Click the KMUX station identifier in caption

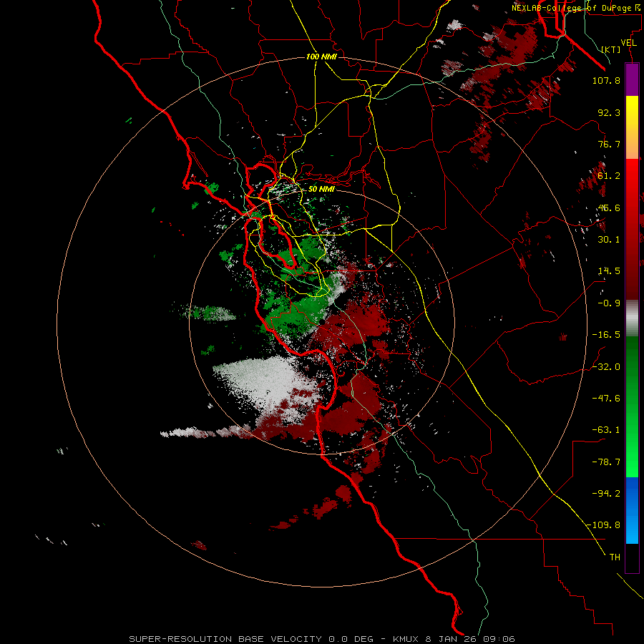click(406, 639)
